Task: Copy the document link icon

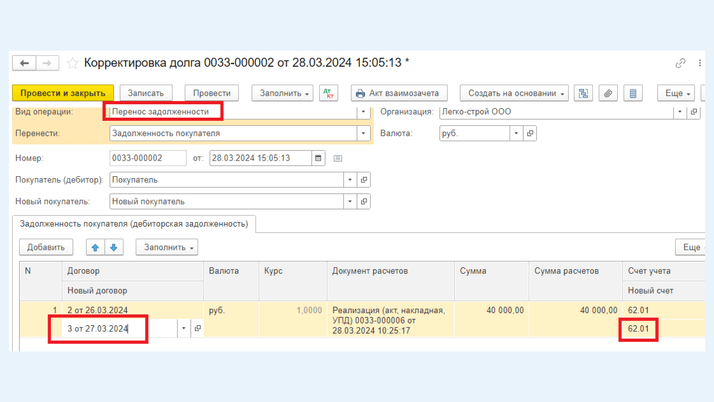Action: [x=680, y=63]
